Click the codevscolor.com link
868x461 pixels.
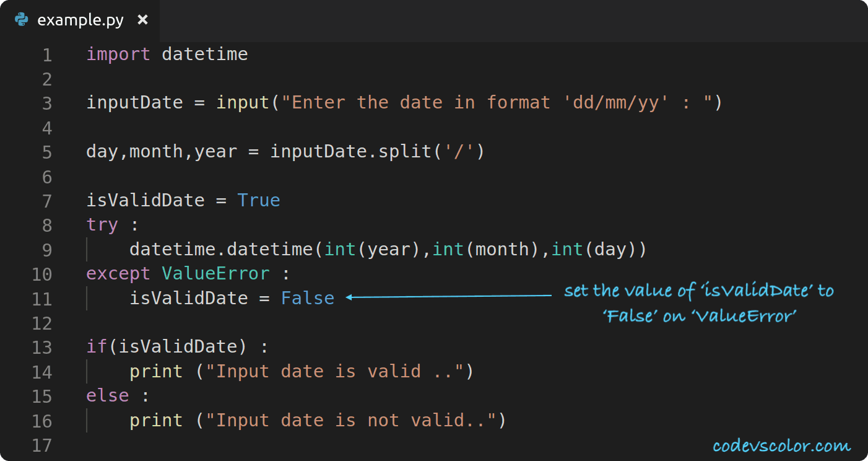(781, 445)
